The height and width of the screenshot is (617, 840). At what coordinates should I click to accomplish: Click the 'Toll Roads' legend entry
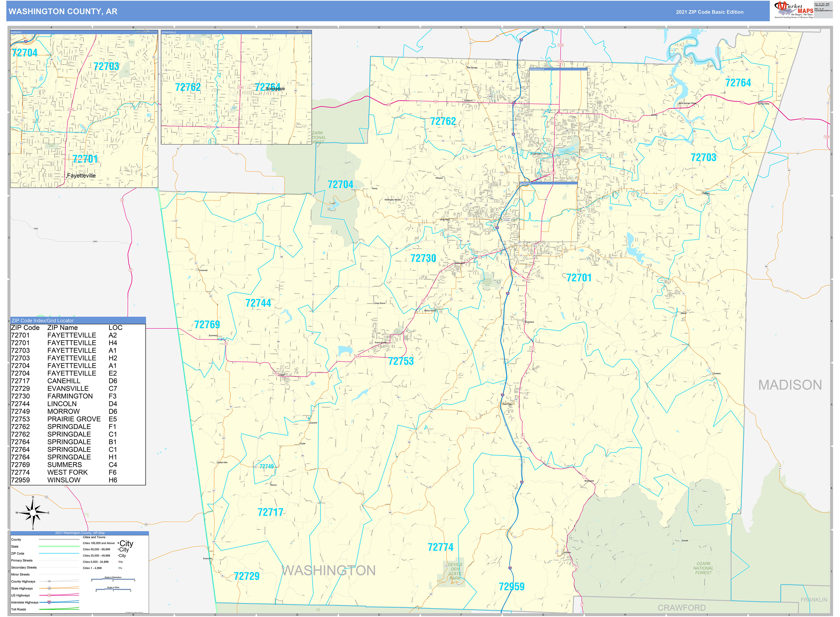coord(45,609)
